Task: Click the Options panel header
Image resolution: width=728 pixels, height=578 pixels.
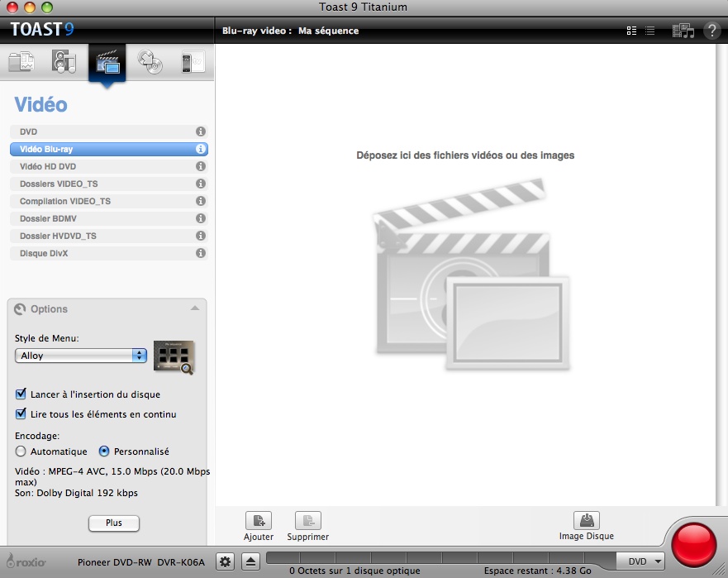Action: click(x=107, y=308)
